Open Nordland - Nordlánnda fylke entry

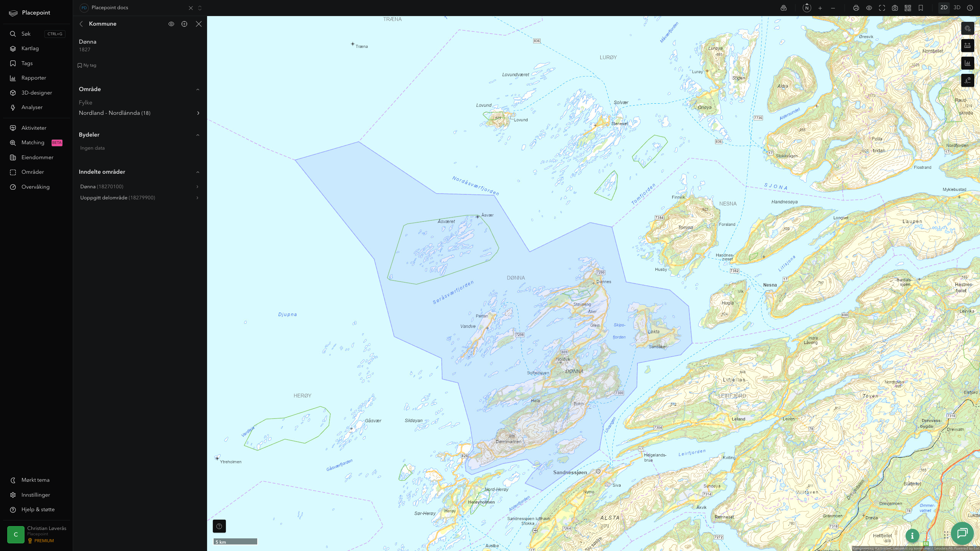coord(140,113)
